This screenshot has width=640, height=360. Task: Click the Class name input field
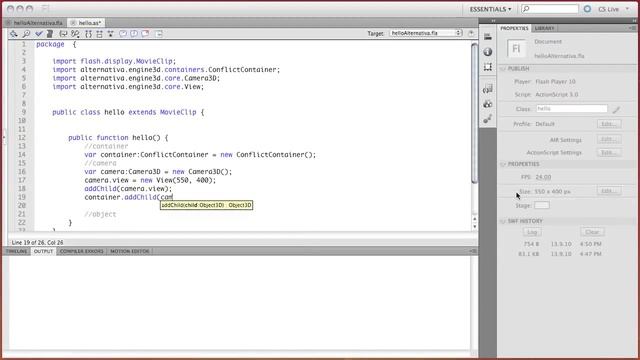571,109
